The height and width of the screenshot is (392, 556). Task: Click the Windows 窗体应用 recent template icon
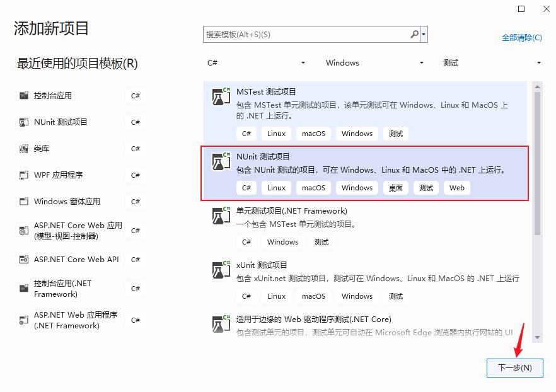tap(24, 201)
